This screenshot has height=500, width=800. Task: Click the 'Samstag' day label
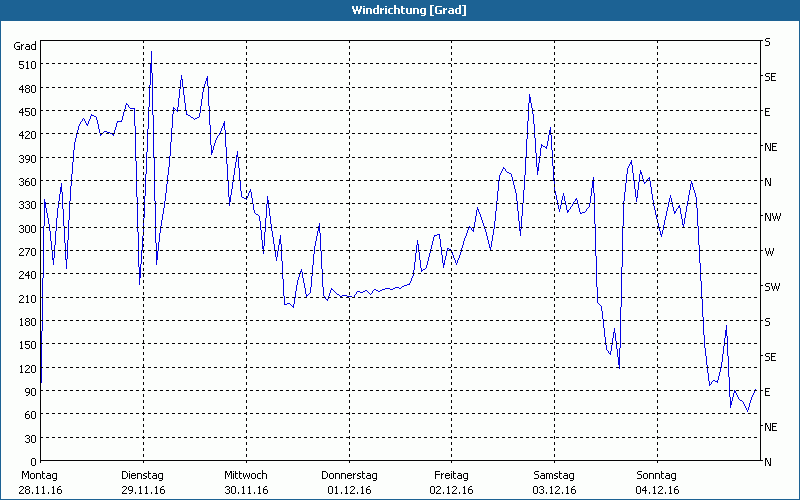[554, 476]
